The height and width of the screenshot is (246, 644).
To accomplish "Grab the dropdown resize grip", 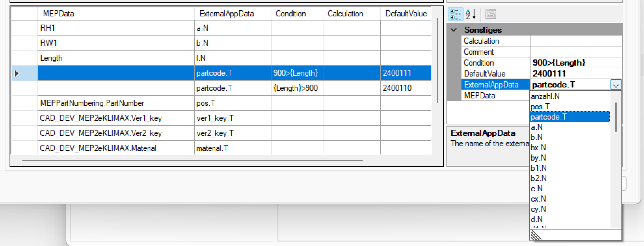I will click(536, 235).
